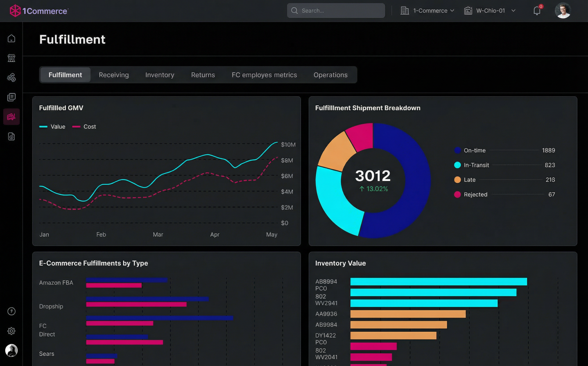Expand the On-time legend entry details
The image size is (588, 366).
point(474,150)
